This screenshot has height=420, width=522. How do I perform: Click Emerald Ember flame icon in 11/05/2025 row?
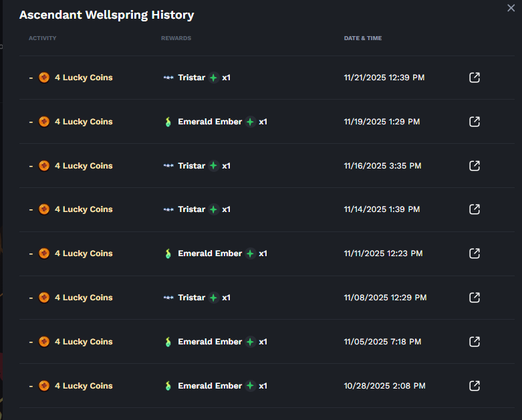click(168, 342)
